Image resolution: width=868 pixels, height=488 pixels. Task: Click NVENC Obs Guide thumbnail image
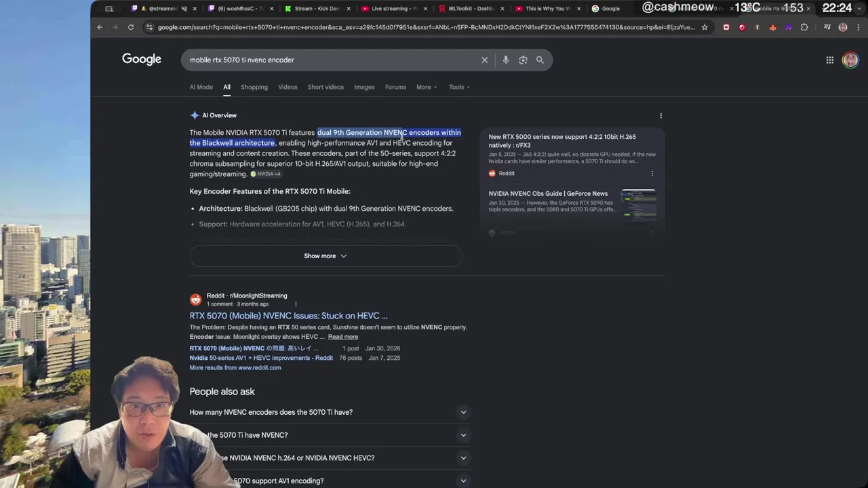[x=639, y=206]
